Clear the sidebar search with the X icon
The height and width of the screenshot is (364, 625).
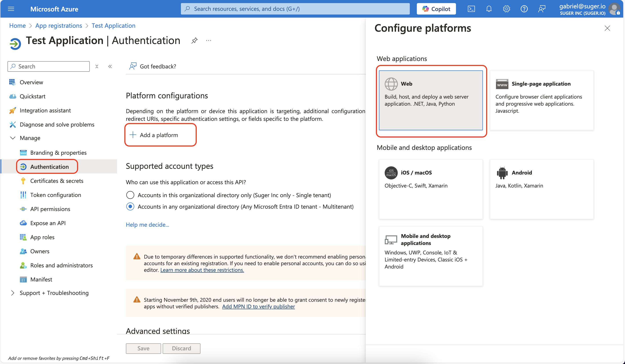tap(97, 66)
